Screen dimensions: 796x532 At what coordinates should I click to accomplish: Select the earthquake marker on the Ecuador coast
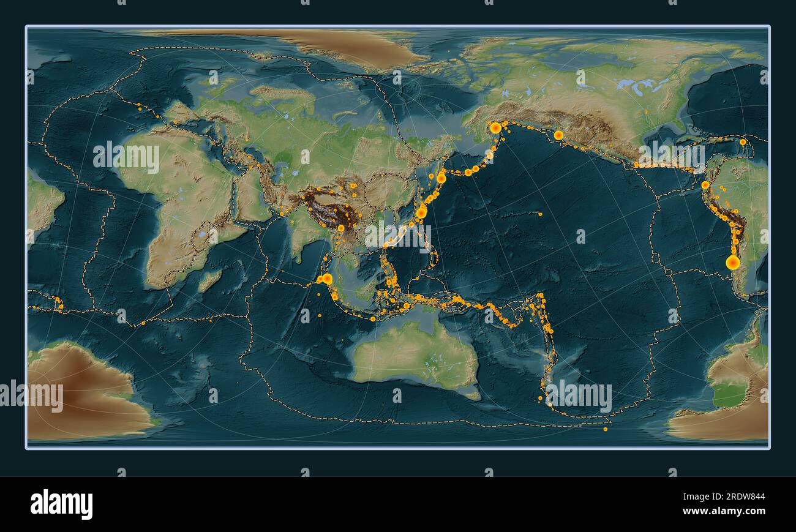point(705,185)
